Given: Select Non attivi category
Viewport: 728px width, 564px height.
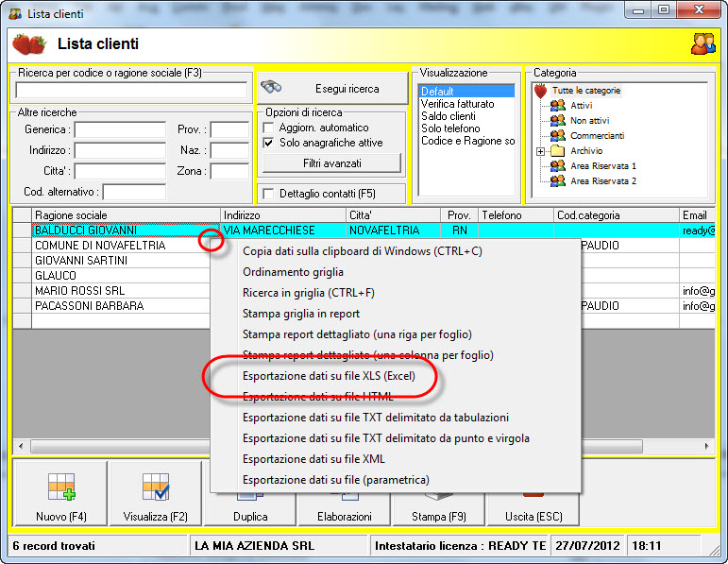Looking at the screenshot, I should click(589, 121).
